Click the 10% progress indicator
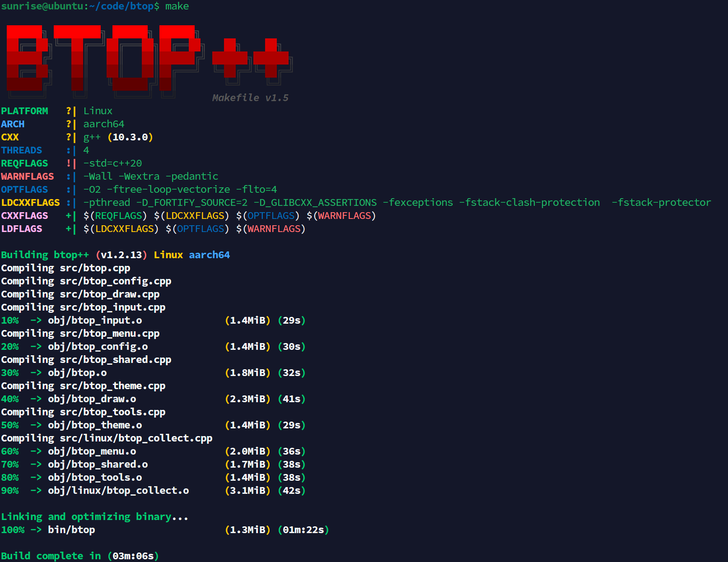Screen dimensions: 728x562 10,320
